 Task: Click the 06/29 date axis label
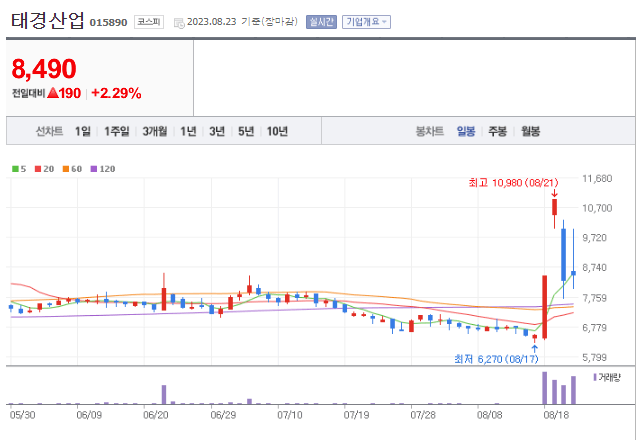(x=223, y=415)
